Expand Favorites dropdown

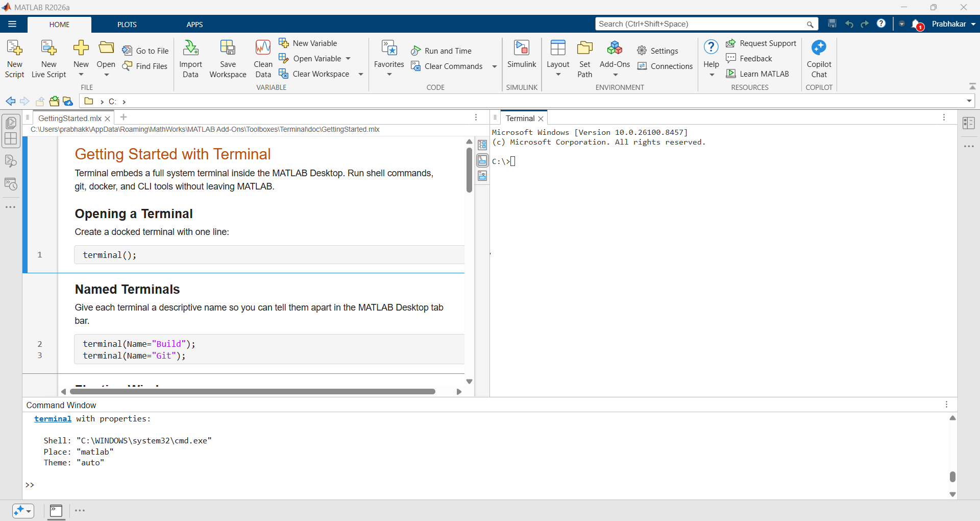click(x=389, y=75)
